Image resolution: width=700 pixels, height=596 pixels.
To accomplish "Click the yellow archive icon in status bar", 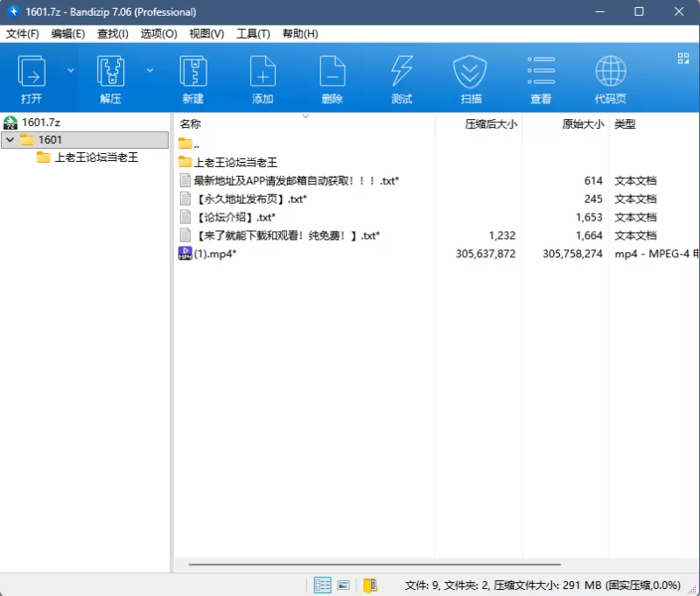I will 370,585.
